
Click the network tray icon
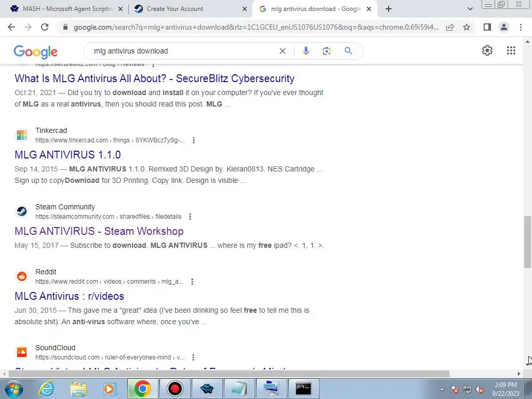(467, 389)
